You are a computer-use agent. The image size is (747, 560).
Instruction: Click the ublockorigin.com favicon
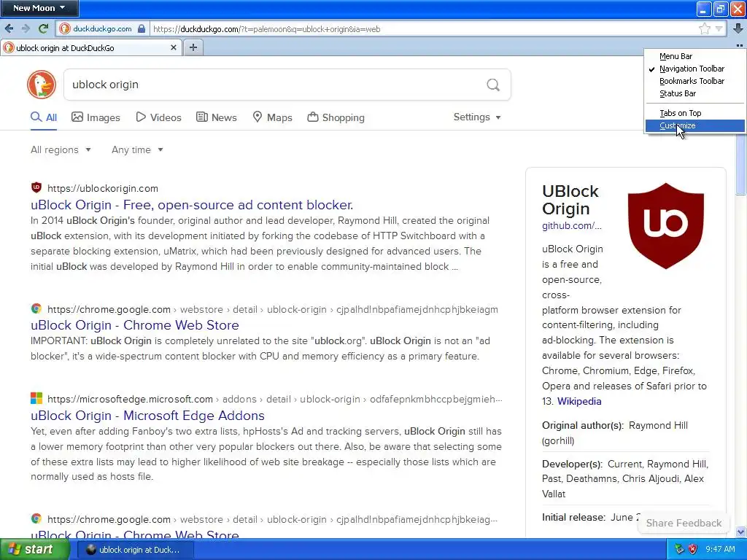(x=36, y=187)
